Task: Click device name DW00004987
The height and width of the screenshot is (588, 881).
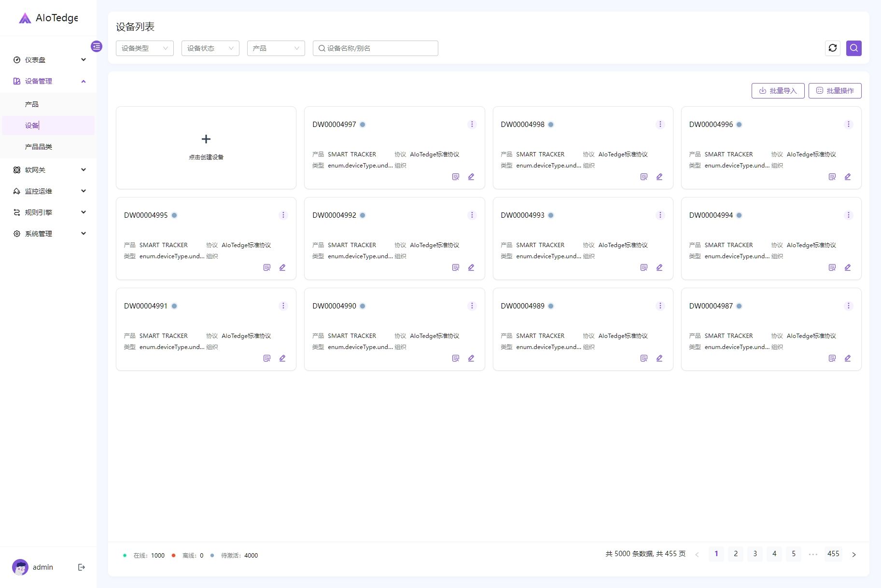Action: [x=711, y=306]
